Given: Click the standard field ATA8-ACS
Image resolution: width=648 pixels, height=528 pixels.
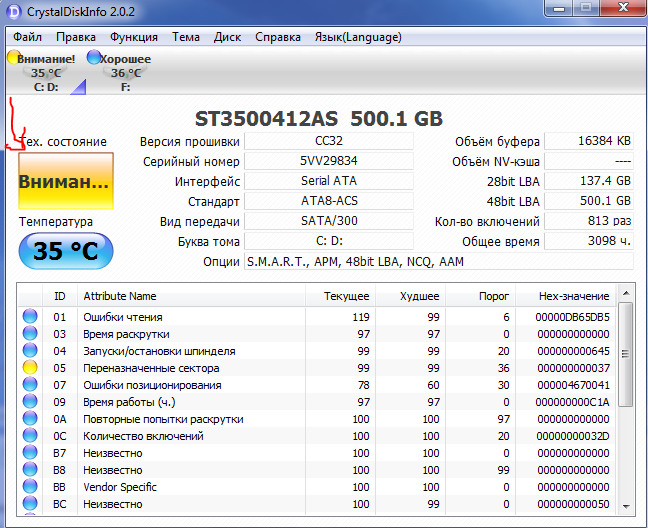Looking at the screenshot, I should (x=329, y=201).
